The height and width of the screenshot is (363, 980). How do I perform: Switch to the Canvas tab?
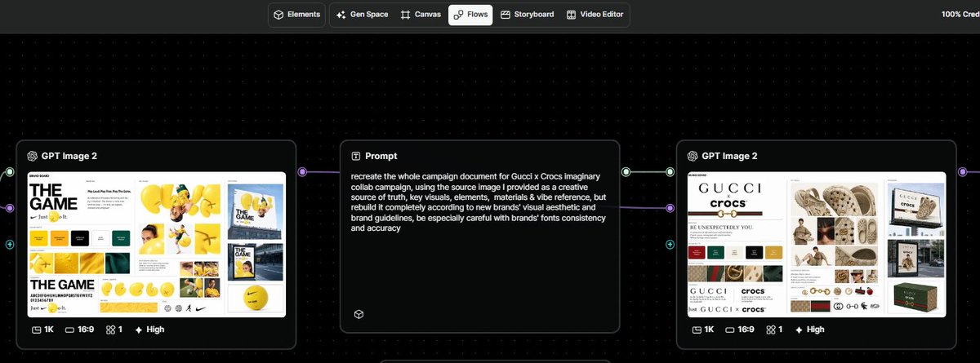421,15
